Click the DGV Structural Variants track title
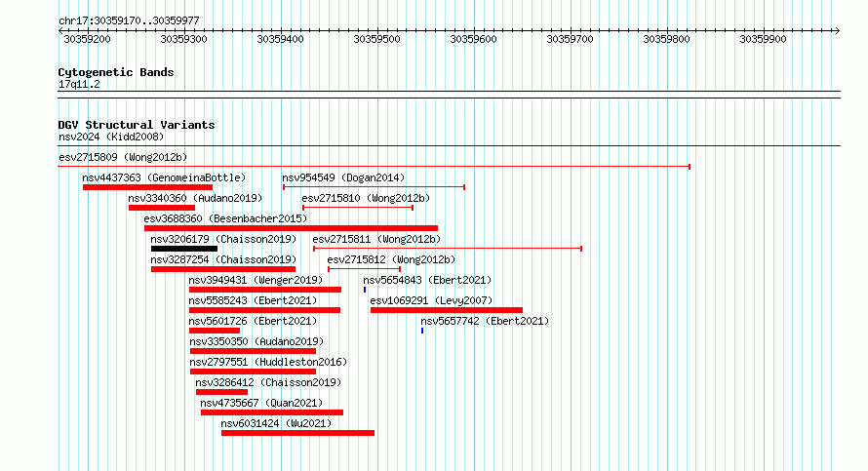The image size is (868, 471). click(x=137, y=125)
